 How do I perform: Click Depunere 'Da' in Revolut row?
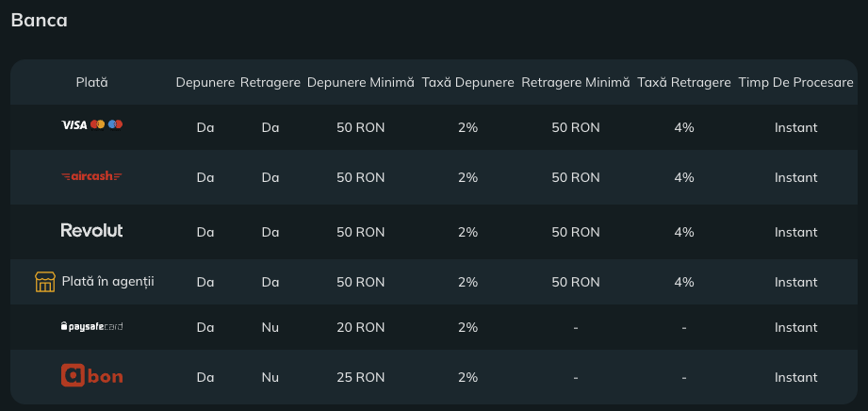coord(205,232)
